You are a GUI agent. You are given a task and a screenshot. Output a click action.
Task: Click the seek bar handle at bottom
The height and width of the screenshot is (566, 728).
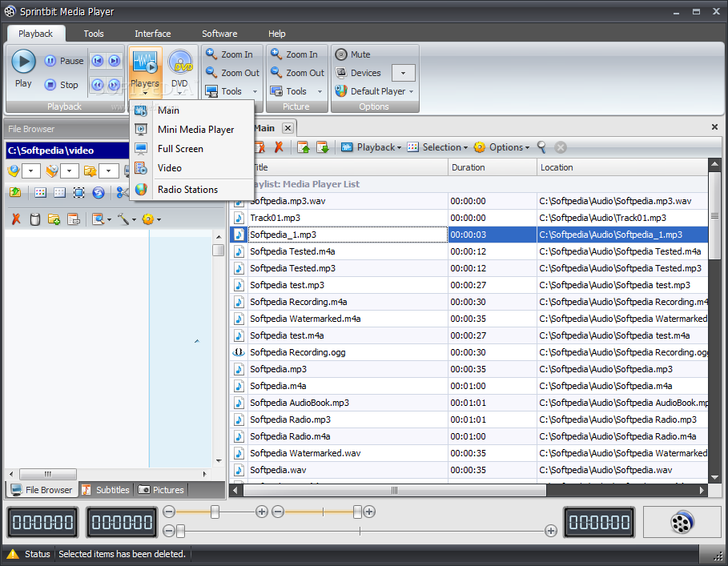click(181, 531)
